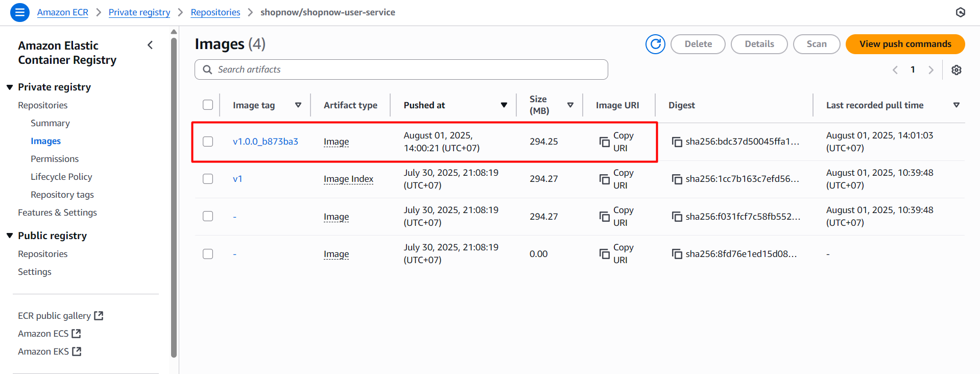Click the hexagon icon in top-right corner

[960, 12]
